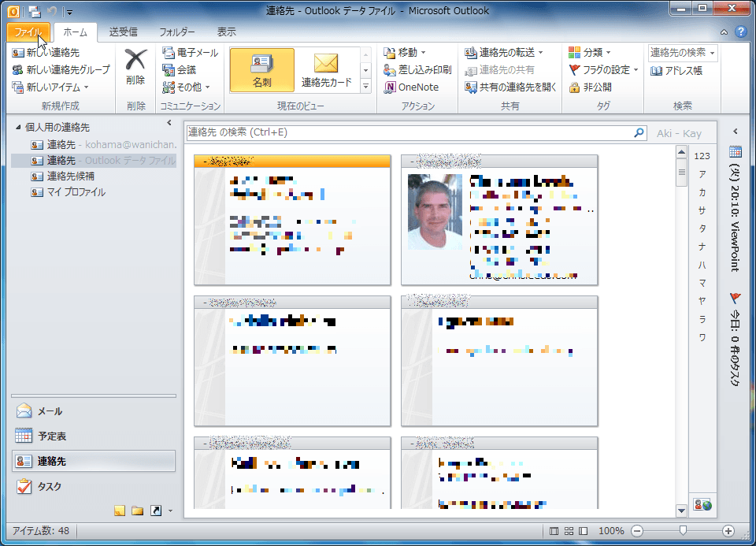Click the calendar icon in To-Do Bar
The width and height of the screenshot is (756, 546).
(x=736, y=152)
